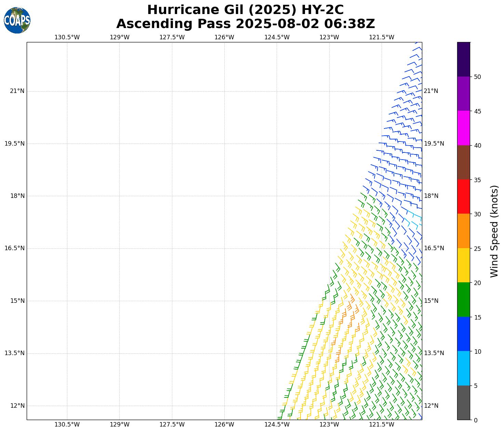Click the 129°W label on the bottom axis
The width and height of the screenshot is (504, 432).
click(119, 424)
